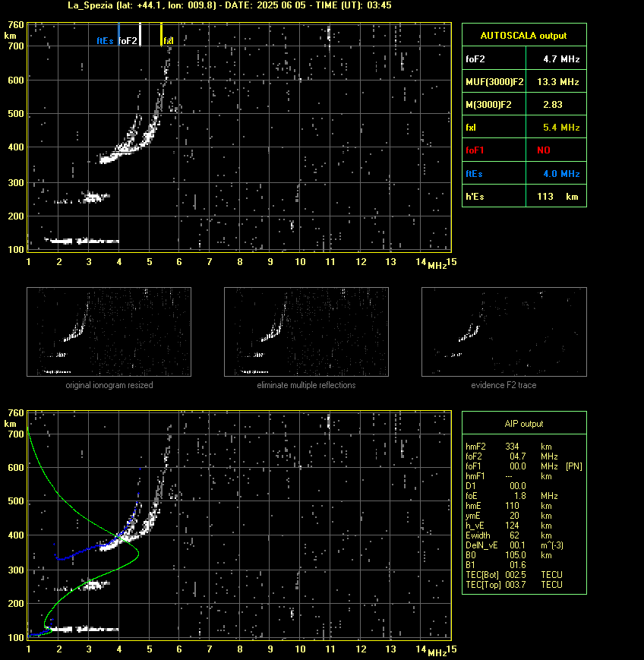Select the AUTOSCALA output heading
The width and height of the screenshot is (644, 660).
click(x=523, y=36)
